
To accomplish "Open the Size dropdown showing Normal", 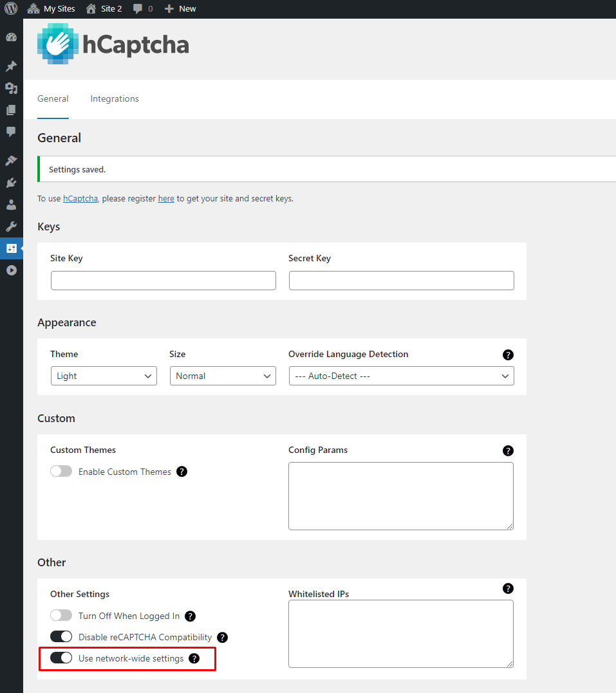I will (223, 376).
